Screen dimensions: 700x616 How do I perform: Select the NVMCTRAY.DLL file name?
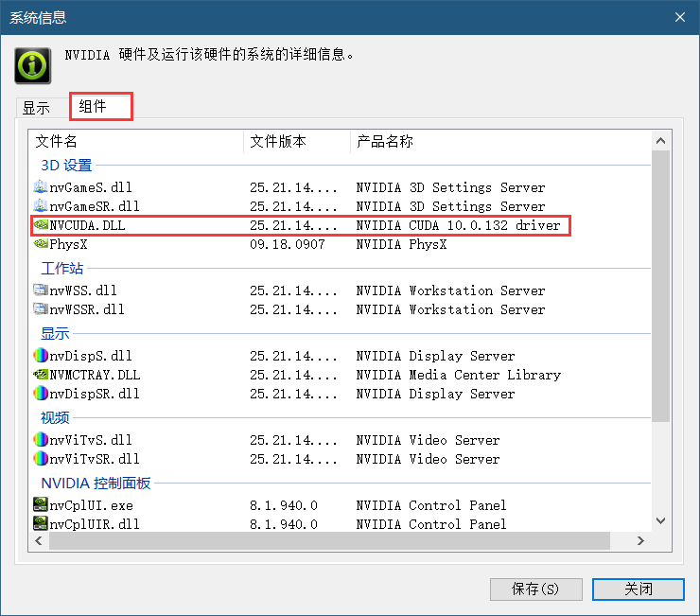95,375
